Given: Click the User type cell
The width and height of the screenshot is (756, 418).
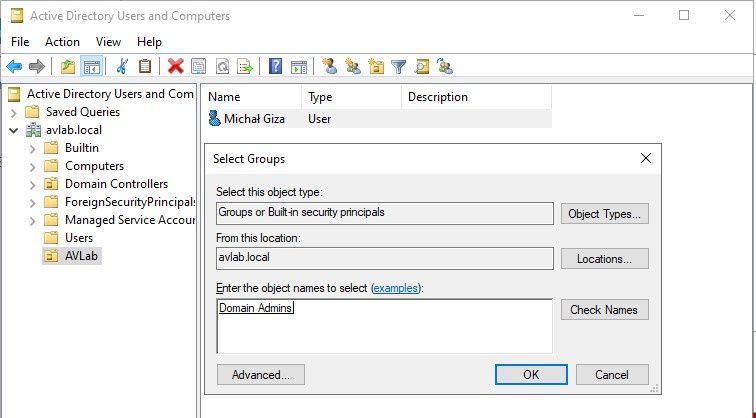Looking at the screenshot, I should click(x=320, y=119).
